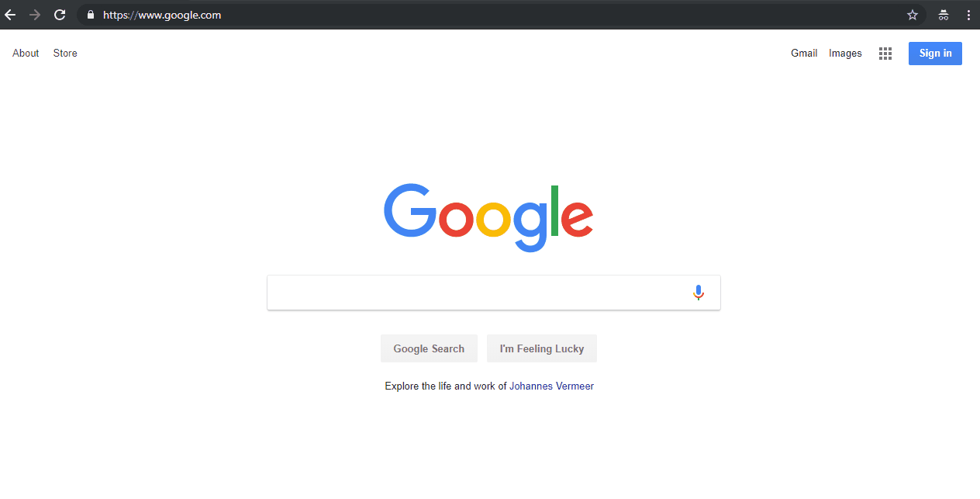Open the About link
The width and height of the screenshot is (980, 499).
[26, 54]
